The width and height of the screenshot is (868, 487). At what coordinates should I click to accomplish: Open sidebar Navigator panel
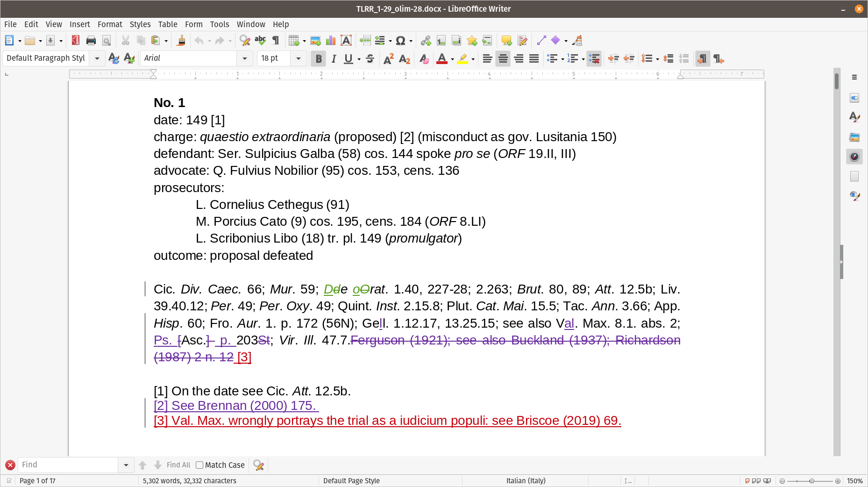pos(854,157)
